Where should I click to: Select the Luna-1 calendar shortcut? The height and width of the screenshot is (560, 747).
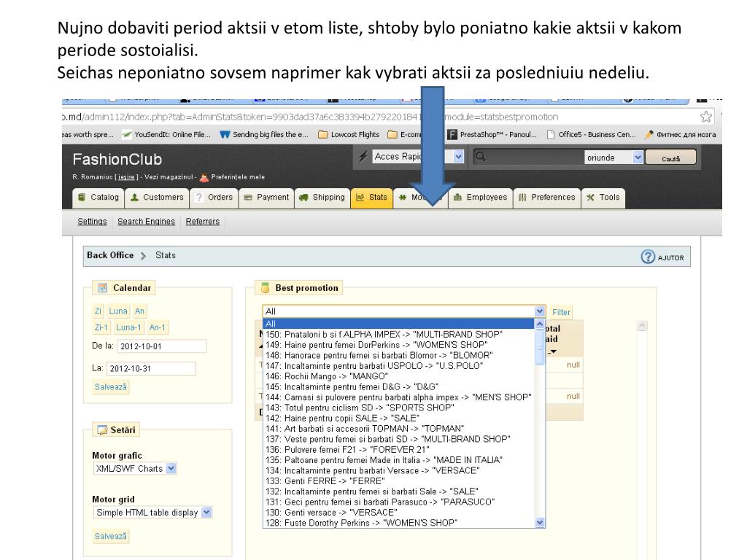[128, 327]
